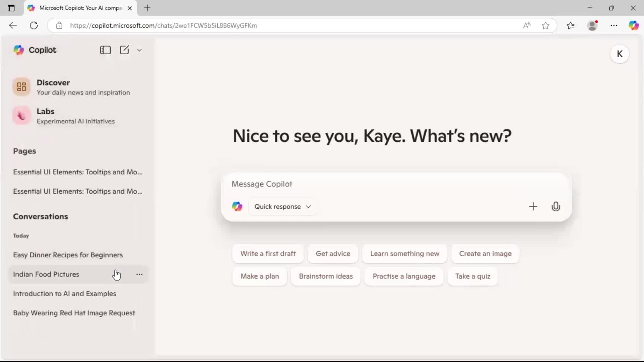Image resolution: width=644 pixels, height=362 pixels.
Task: Open more options for Indian Food Pictures conversation
Action: coord(140,274)
